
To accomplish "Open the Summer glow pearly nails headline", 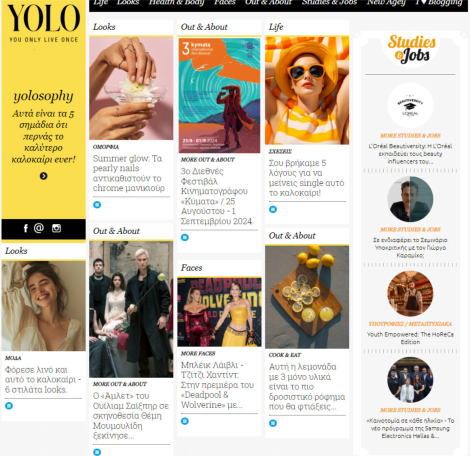I will 129,173.
